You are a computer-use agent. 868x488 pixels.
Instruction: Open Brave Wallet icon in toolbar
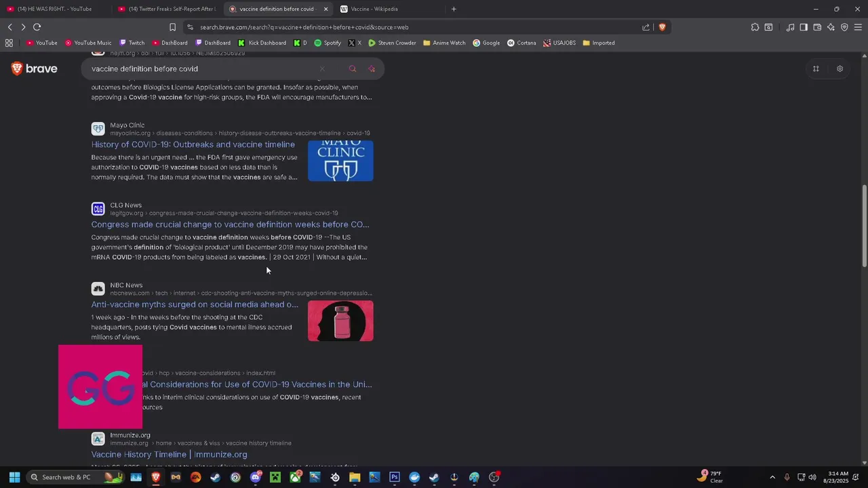[x=817, y=27]
